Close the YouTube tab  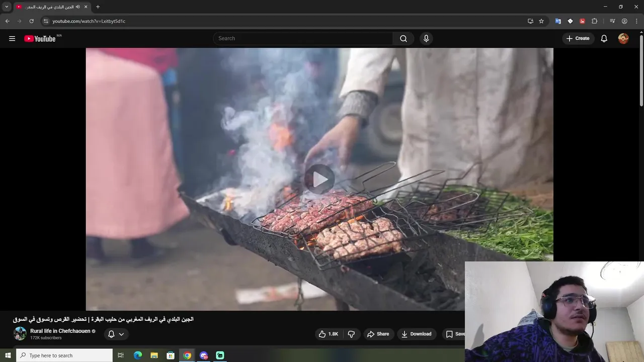point(86,7)
